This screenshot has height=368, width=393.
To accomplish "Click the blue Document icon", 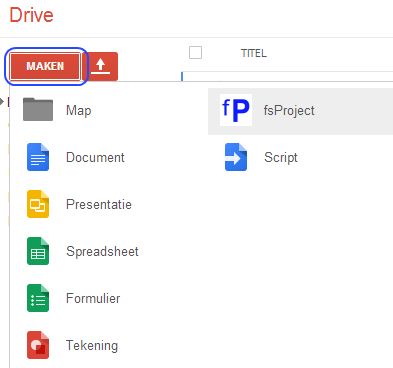I will point(38,157).
